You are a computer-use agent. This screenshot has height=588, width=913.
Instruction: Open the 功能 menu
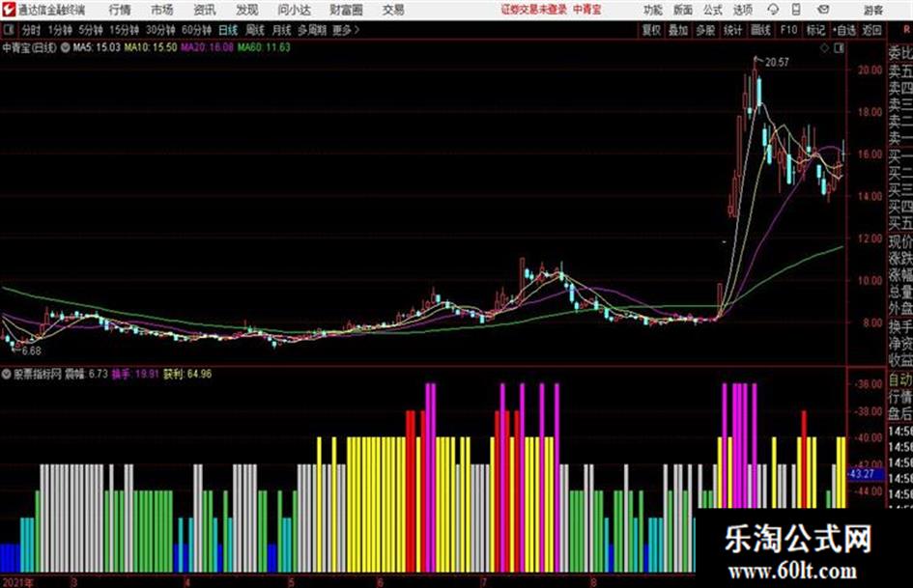click(653, 10)
